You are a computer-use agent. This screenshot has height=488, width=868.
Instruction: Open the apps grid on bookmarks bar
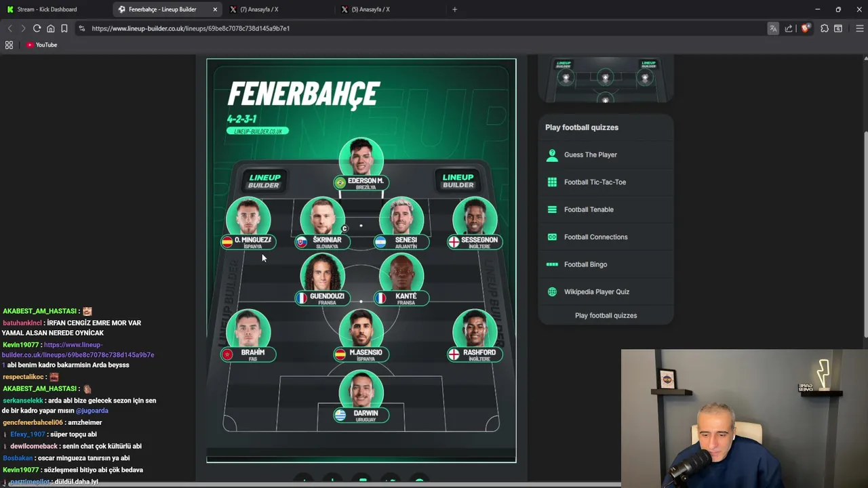point(9,45)
